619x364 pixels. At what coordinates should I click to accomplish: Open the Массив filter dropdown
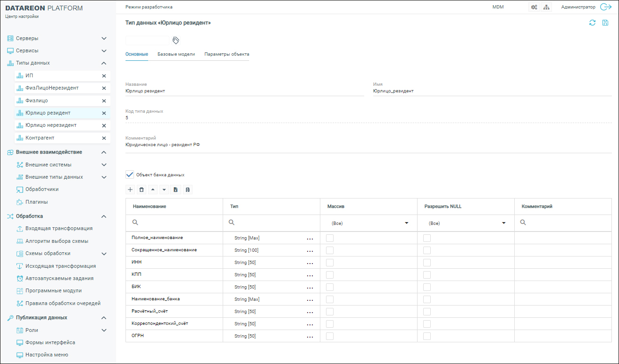coord(406,223)
